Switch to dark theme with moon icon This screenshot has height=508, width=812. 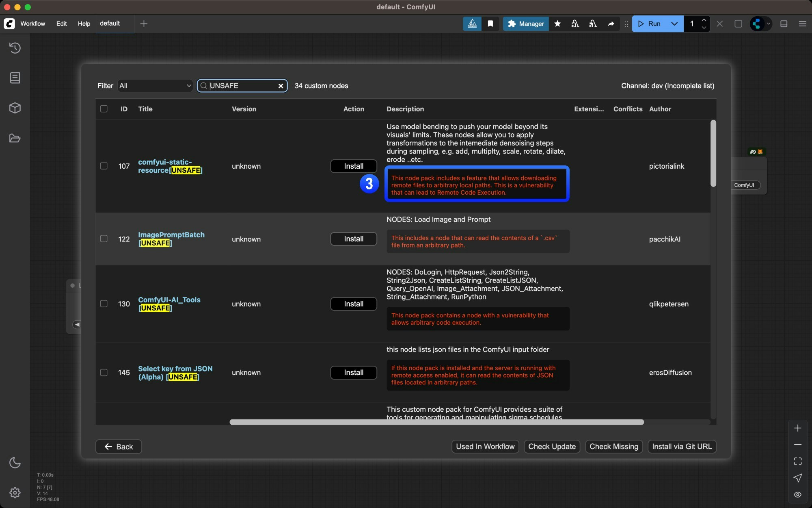pos(15,463)
